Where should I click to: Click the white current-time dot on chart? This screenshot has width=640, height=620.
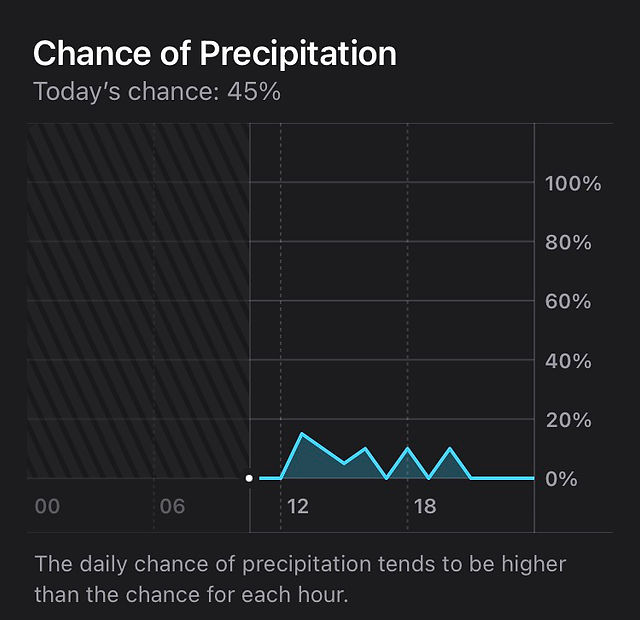(249, 478)
